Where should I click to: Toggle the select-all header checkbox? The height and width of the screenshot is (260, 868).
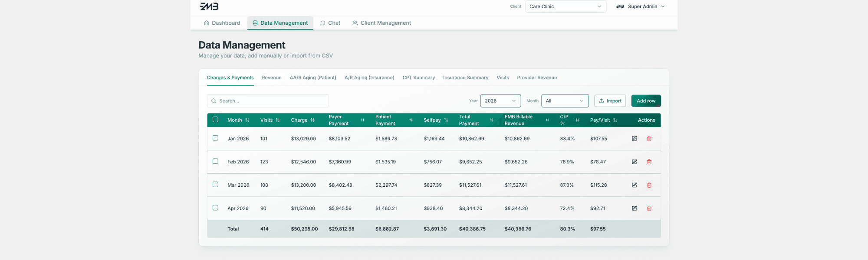(x=215, y=120)
